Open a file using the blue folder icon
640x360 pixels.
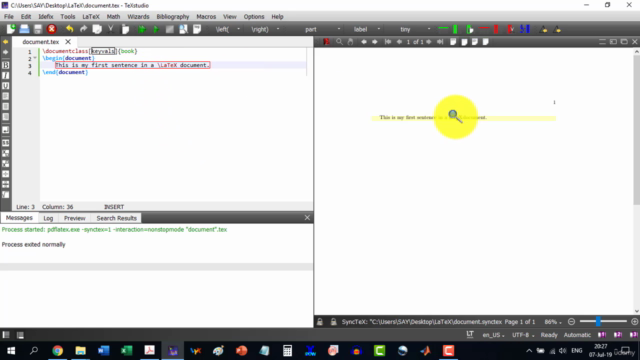point(24,29)
